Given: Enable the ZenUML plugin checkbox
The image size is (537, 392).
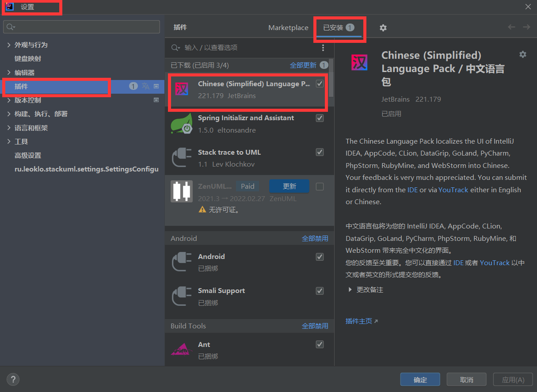Looking at the screenshot, I should [320, 186].
